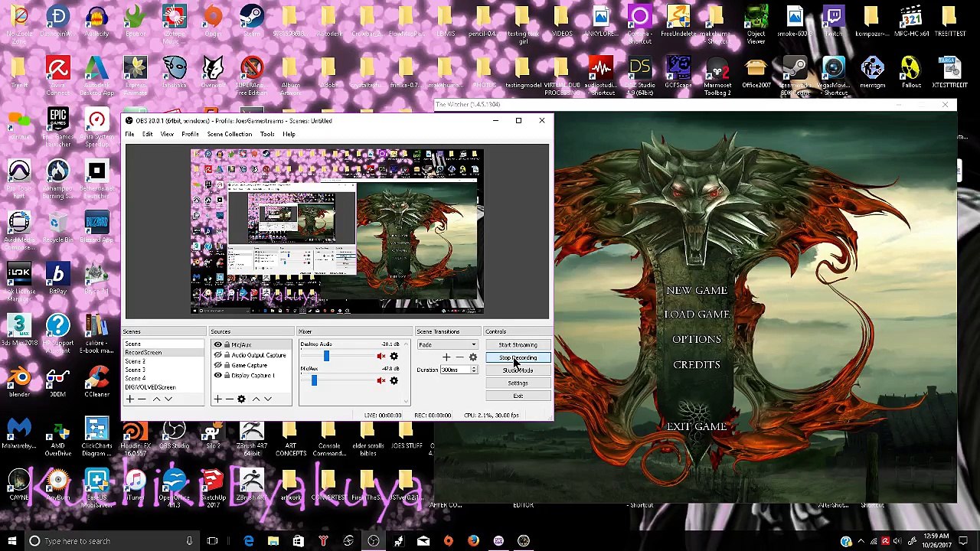This screenshot has width=980, height=551.
Task: View Credits in The Witcher menu
Action: point(697,365)
